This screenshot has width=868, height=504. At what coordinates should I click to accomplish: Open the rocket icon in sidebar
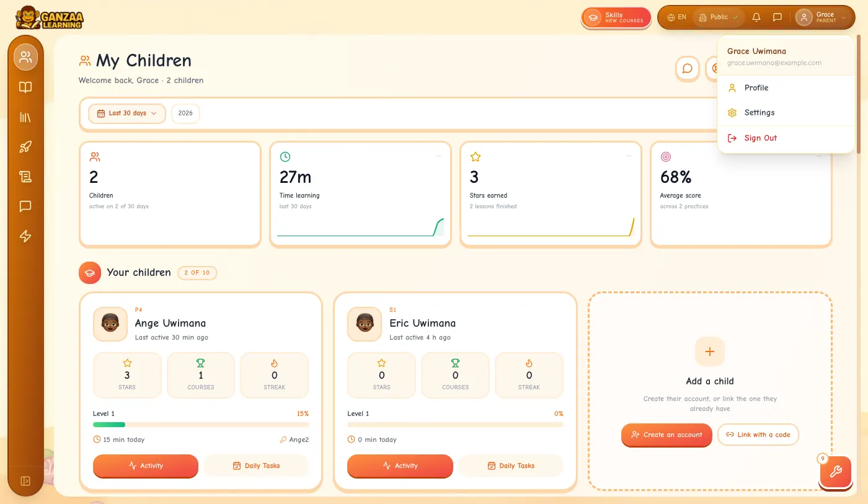[x=25, y=147]
